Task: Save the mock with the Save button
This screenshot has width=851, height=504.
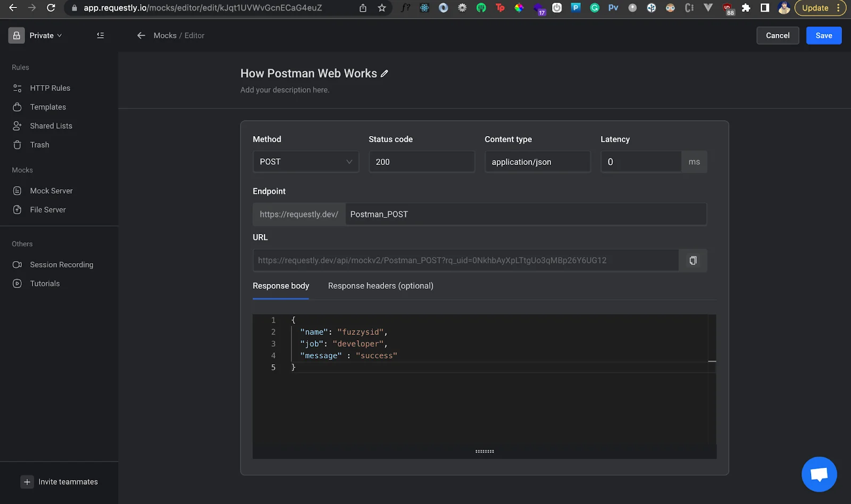Action: [x=824, y=36]
